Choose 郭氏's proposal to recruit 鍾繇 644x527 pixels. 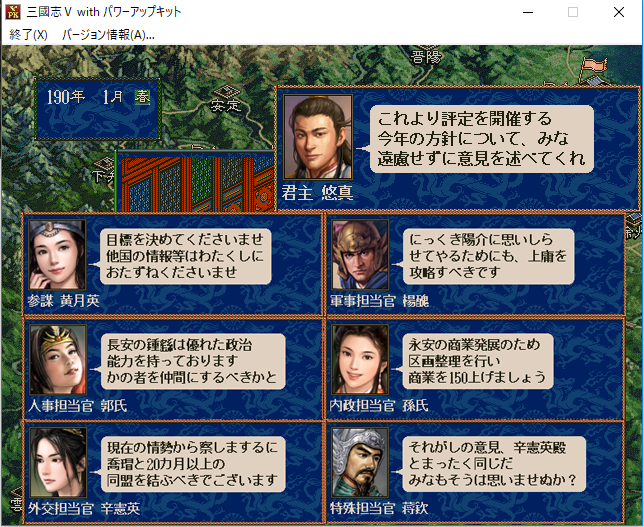pyautogui.click(x=193, y=361)
